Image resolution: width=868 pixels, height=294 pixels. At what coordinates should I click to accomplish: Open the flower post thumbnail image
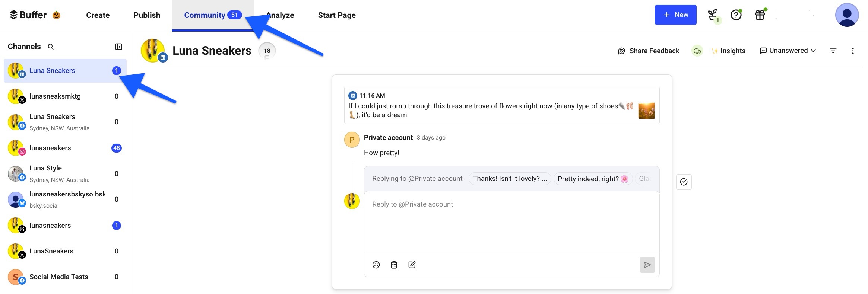coord(646,111)
